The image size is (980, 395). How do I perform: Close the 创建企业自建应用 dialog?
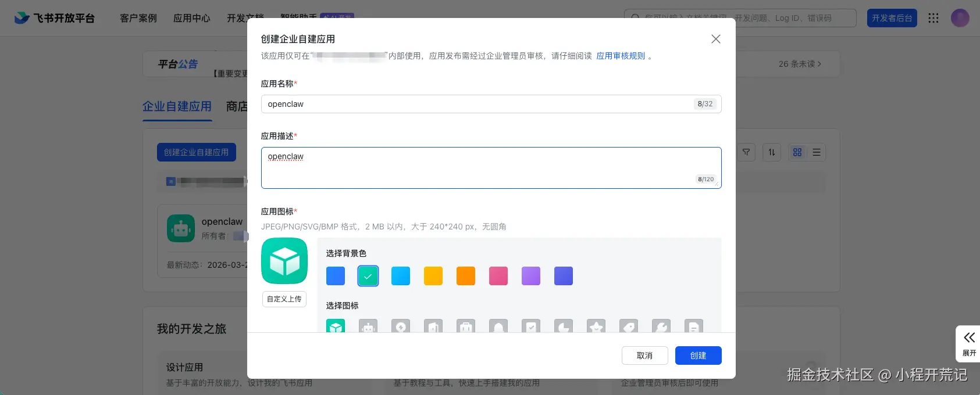click(x=716, y=39)
